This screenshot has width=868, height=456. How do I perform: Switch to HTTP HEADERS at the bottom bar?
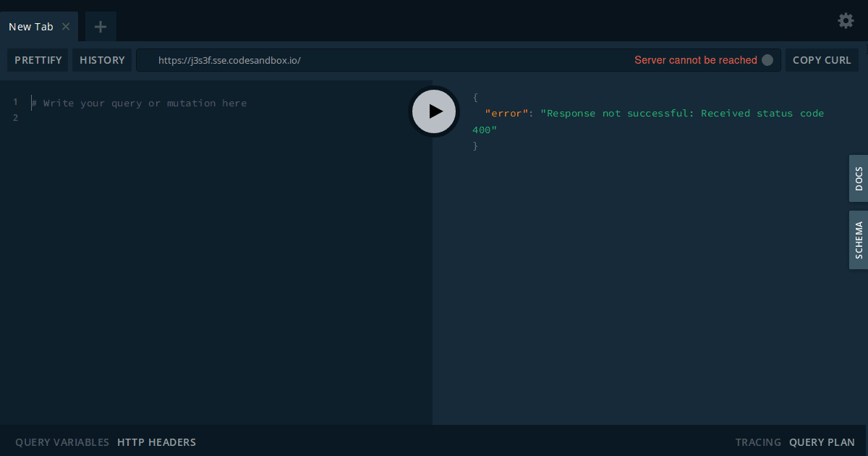(156, 442)
